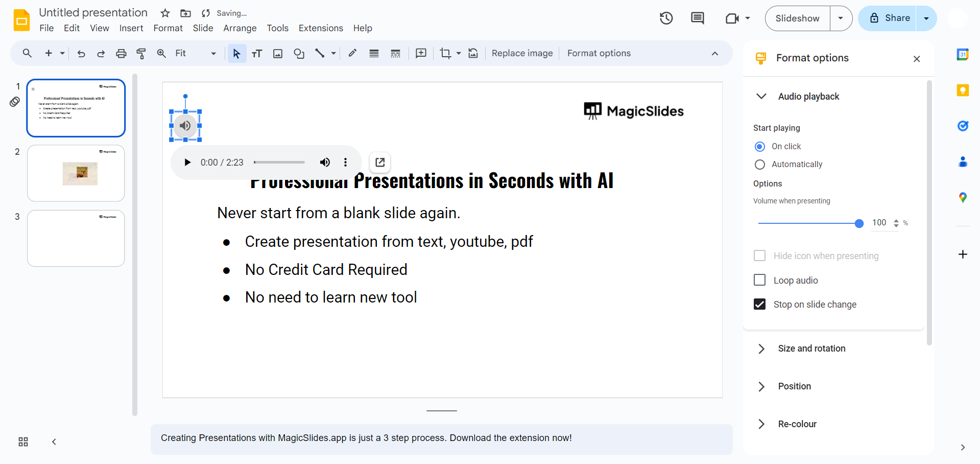Viewport: 980px width, 464px height.
Task: Uncheck Stop on slide change
Action: tap(760, 304)
